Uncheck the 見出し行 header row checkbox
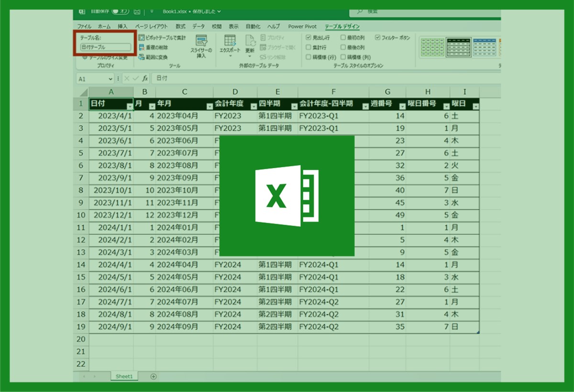 tap(309, 37)
